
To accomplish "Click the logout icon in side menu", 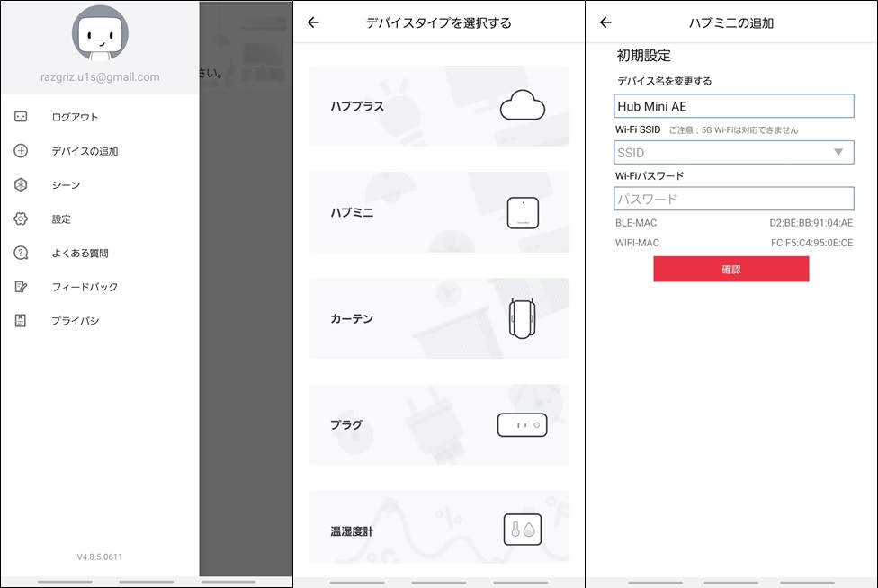I will coord(21,117).
